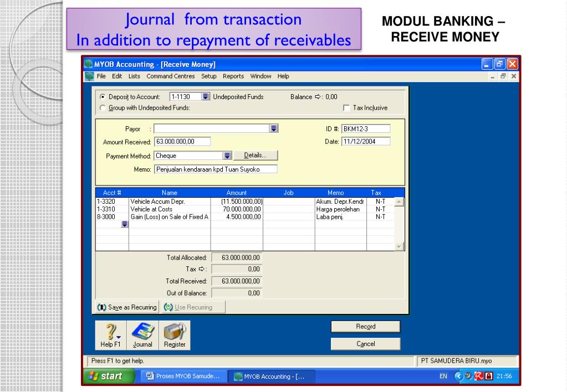Screen dimensions: 567x392
Task: Open the Reports menu
Action: pos(233,76)
